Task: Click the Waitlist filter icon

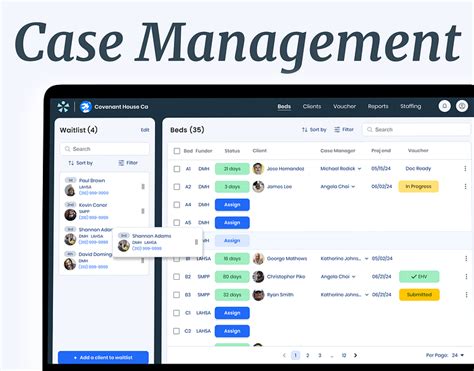Action: (121, 163)
